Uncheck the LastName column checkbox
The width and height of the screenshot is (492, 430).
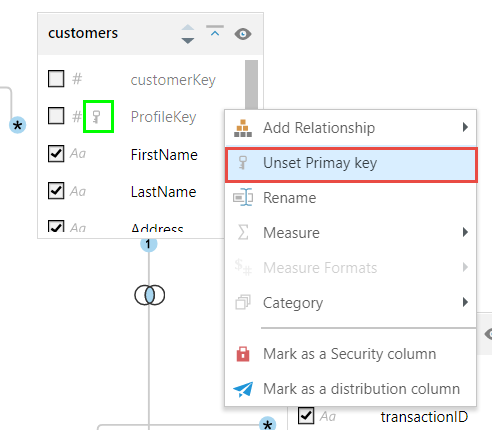tap(56, 191)
